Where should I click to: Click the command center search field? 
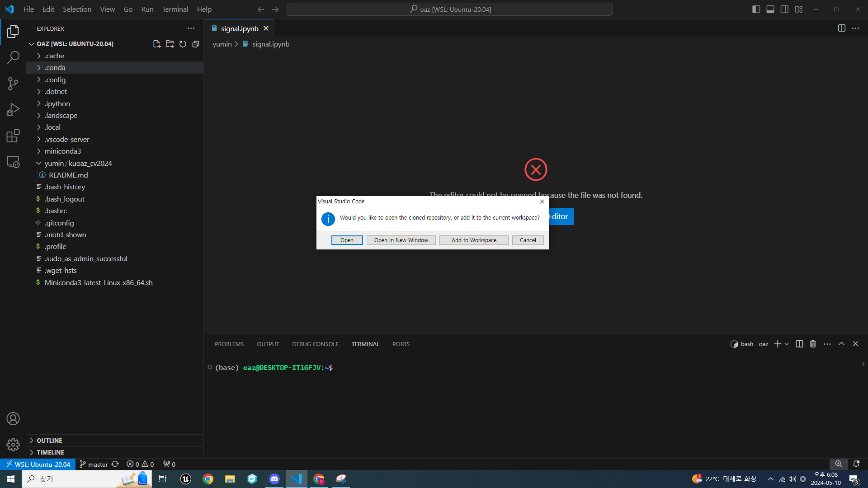tap(450, 9)
